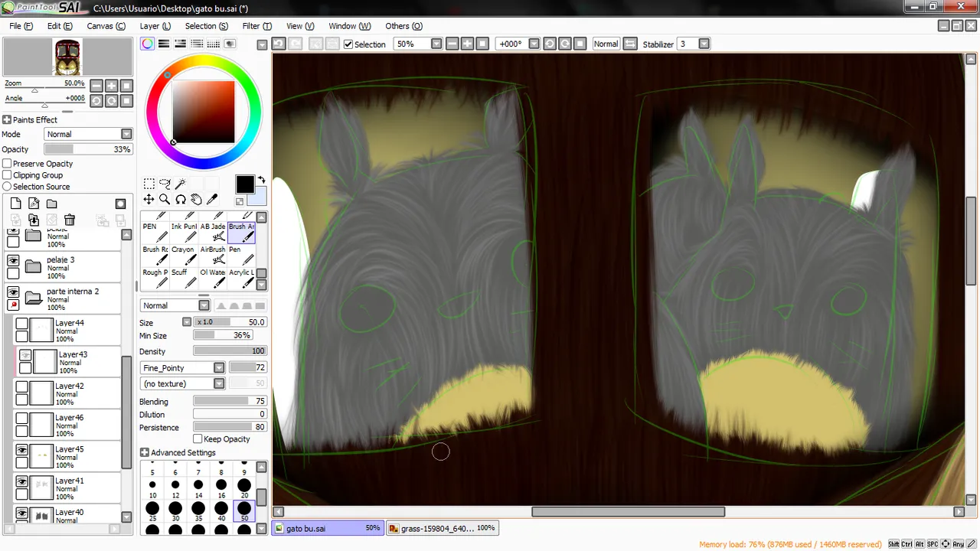Image resolution: width=980 pixels, height=551 pixels.
Task: Show the RGB slider panel
Action: coord(164,44)
